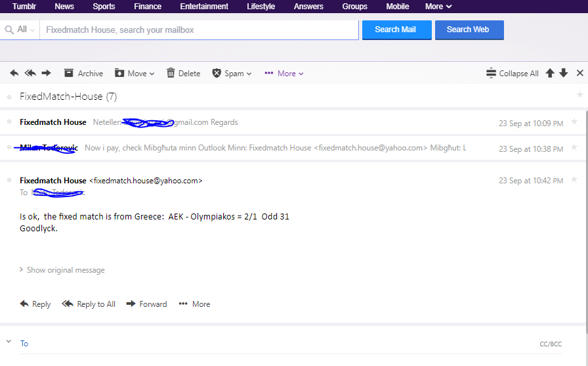Reply to the message at bottom
588x366 pixels.
point(35,304)
